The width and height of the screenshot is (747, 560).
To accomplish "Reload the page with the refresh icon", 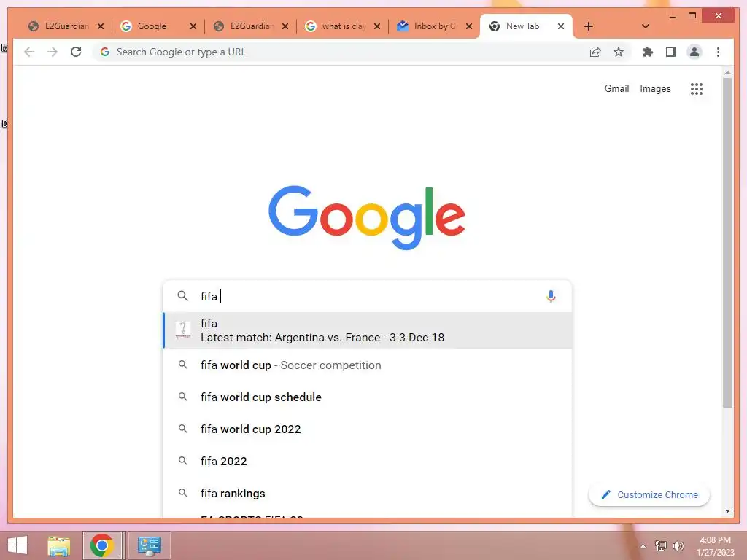I will point(76,52).
